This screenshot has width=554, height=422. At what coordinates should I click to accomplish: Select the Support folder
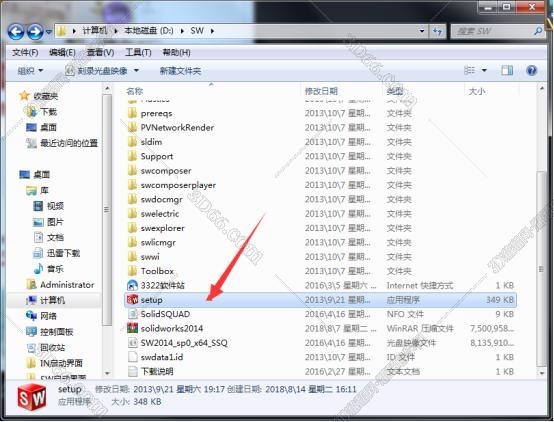click(157, 156)
